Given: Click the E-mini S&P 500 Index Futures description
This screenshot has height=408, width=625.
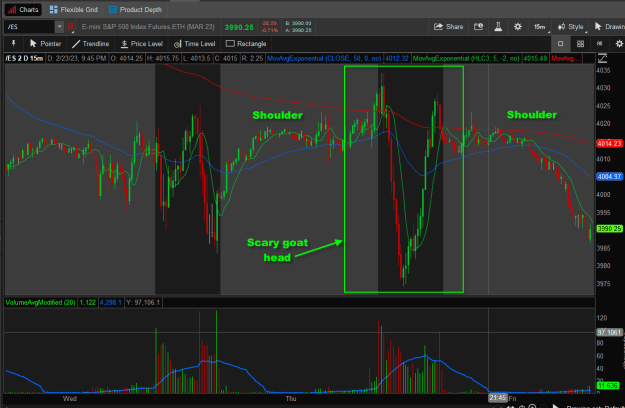Looking at the screenshot, I should [148, 27].
